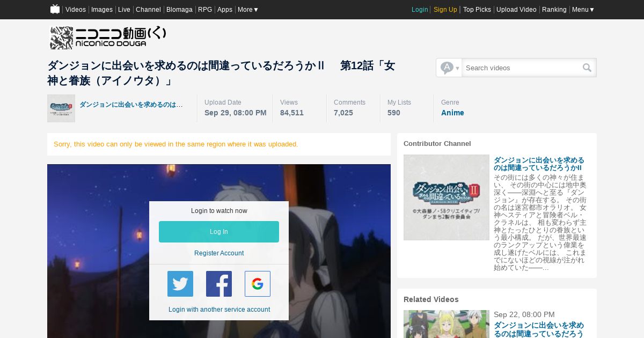Click the related video thumbnail from Sep 22
The width and height of the screenshot is (644, 338).
tap(447, 324)
